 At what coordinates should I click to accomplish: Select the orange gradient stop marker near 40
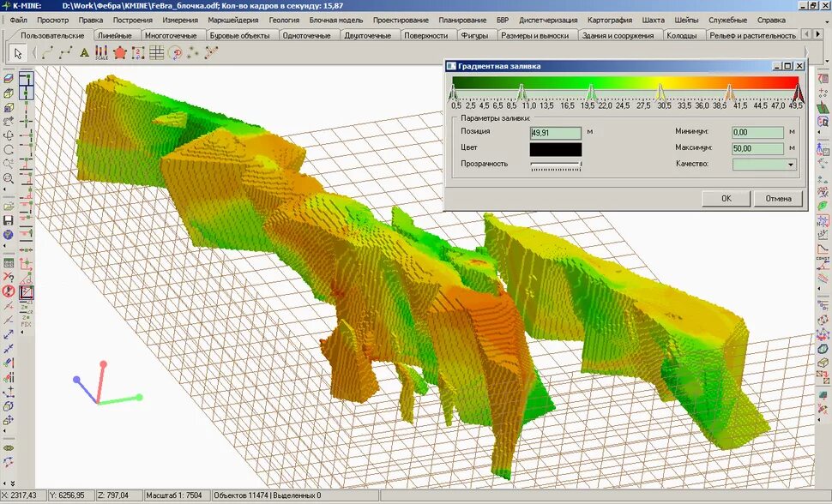[730, 93]
